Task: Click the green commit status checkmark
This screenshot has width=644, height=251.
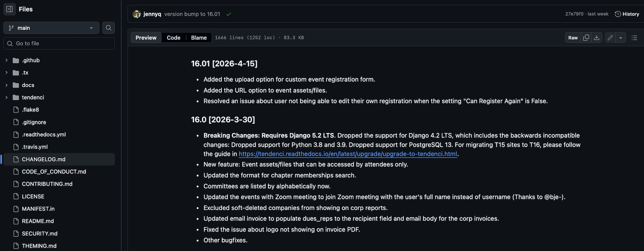Action: pos(229,14)
